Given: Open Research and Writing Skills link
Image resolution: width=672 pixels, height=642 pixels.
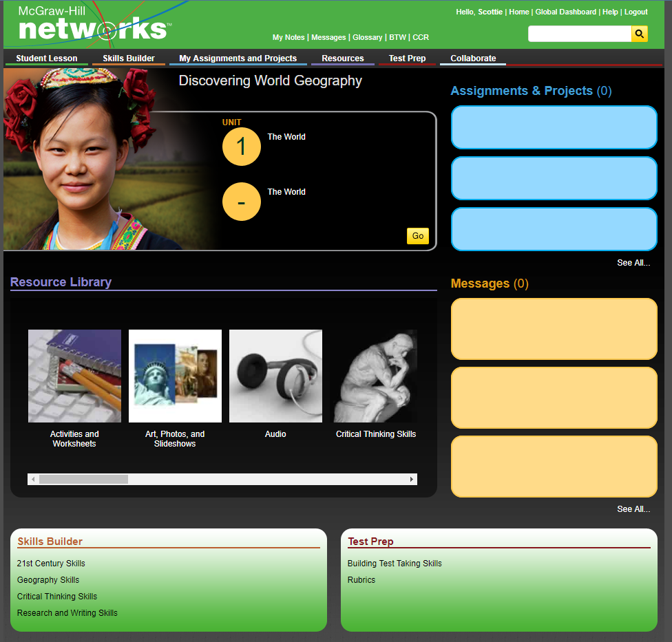Looking at the screenshot, I should coord(67,613).
